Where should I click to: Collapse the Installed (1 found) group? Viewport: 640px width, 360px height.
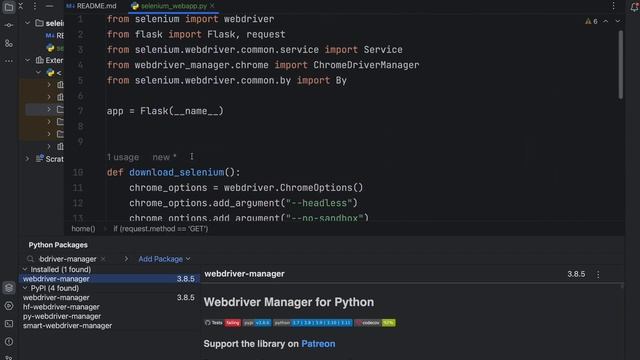point(25,269)
